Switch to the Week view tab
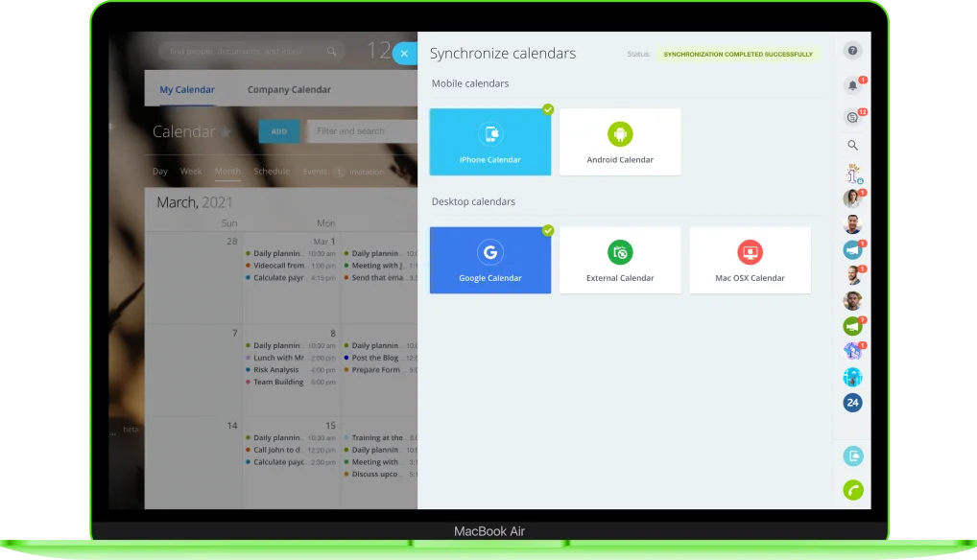This screenshot has height=560, width=977. click(191, 172)
